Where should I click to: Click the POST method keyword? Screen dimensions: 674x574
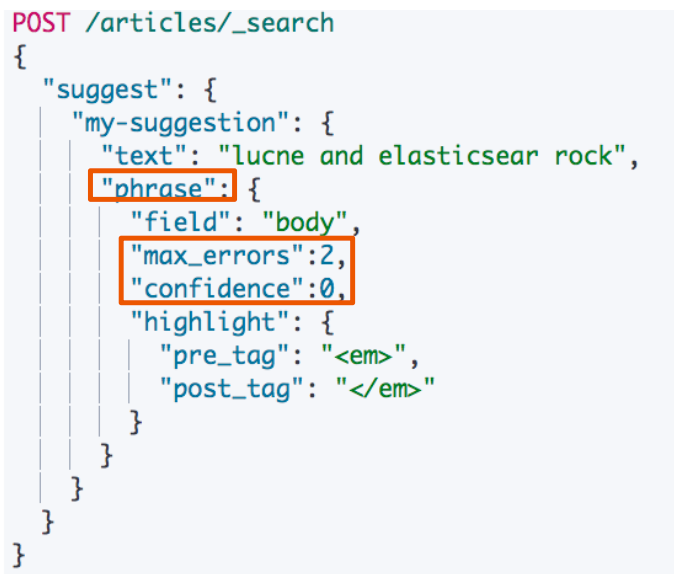(x=42, y=22)
